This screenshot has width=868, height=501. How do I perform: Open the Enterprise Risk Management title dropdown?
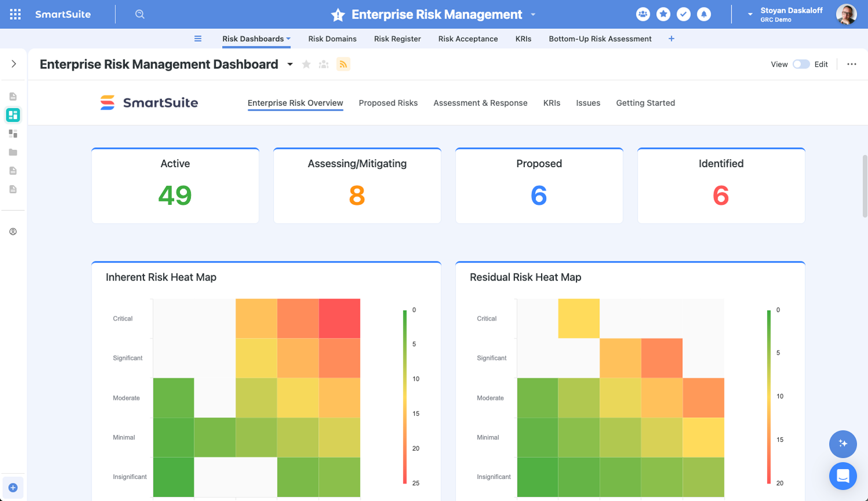tap(533, 14)
